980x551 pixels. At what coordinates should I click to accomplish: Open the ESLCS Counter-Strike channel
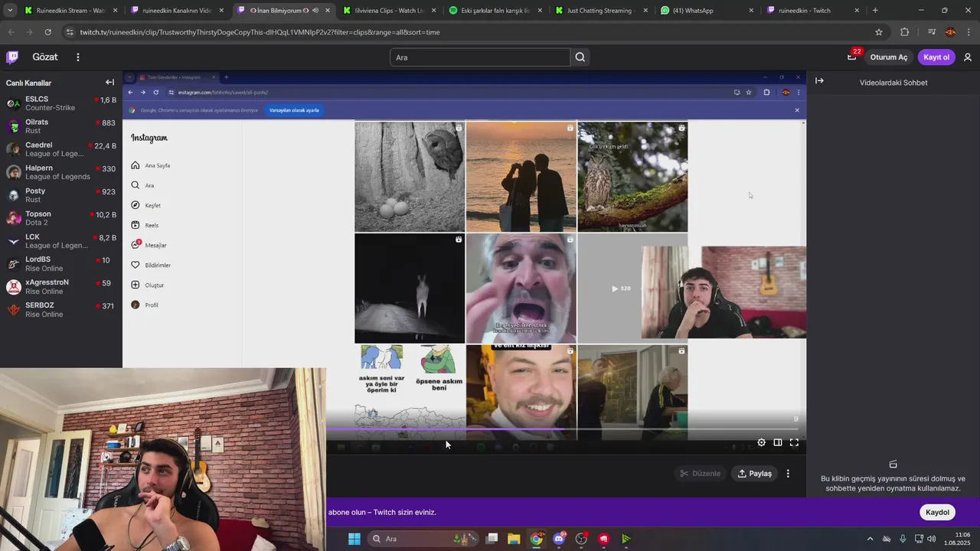[61, 103]
